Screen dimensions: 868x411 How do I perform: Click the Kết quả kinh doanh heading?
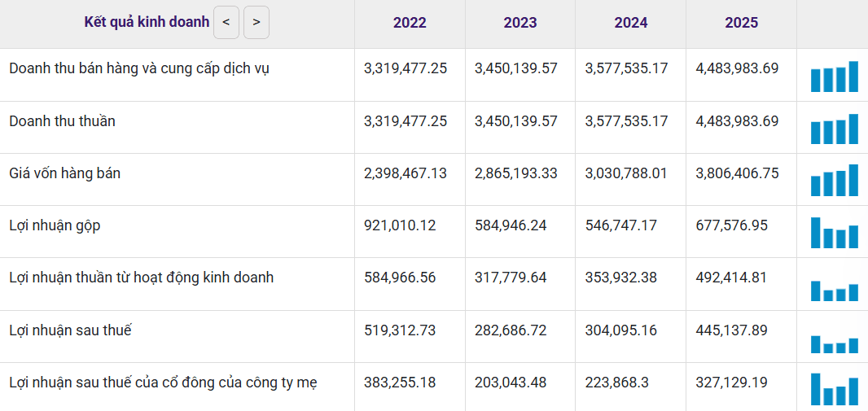coord(147,22)
